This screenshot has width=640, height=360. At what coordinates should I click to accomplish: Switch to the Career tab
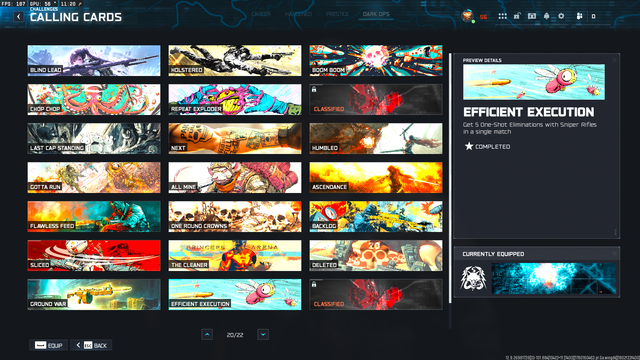[x=261, y=14]
